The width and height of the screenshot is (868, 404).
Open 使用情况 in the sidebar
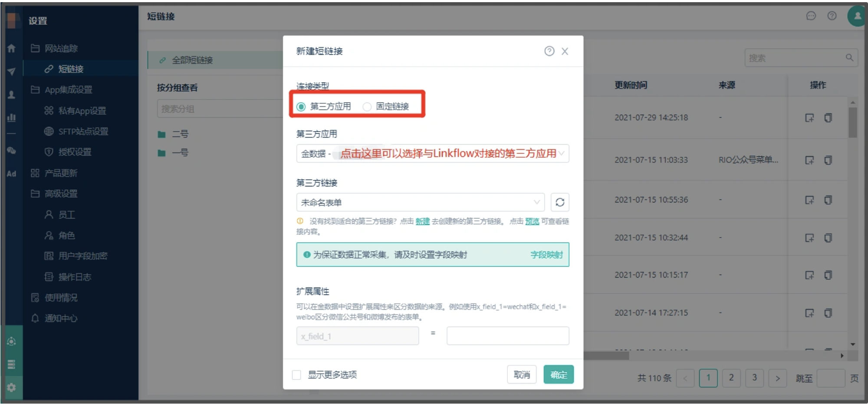click(54, 298)
